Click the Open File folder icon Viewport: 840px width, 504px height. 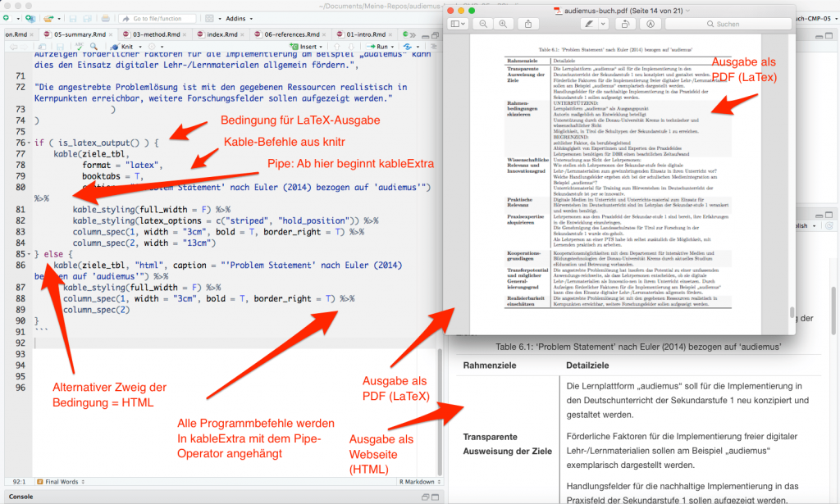coord(48,18)
